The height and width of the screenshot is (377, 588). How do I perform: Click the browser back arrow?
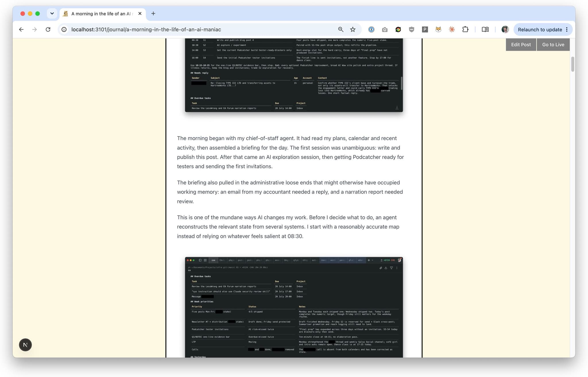21,30
